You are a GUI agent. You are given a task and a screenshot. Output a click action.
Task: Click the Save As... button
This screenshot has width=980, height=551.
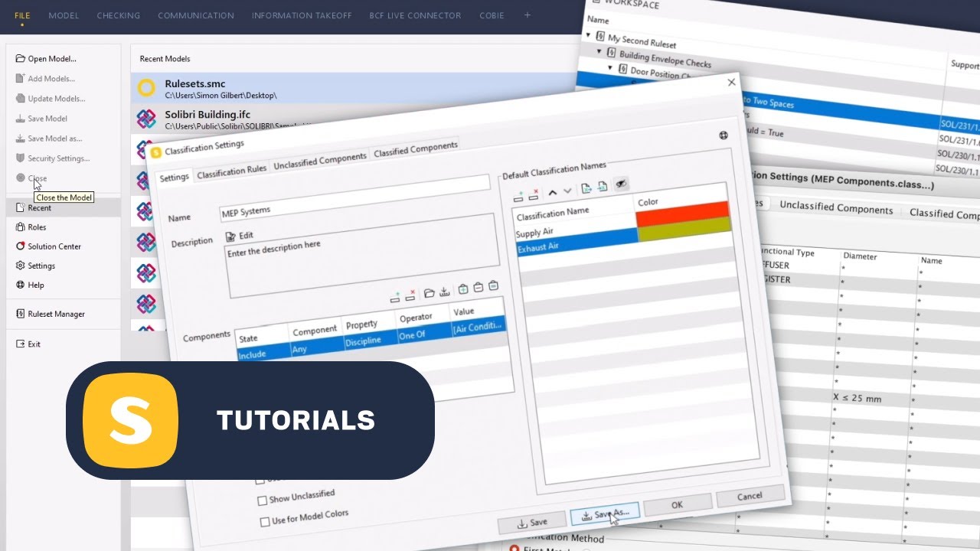[x=605, y=514]
